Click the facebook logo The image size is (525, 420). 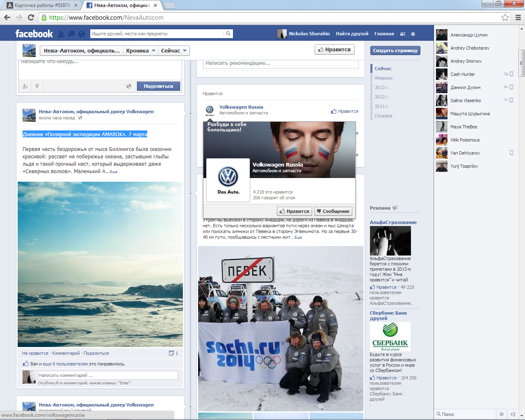34,34
